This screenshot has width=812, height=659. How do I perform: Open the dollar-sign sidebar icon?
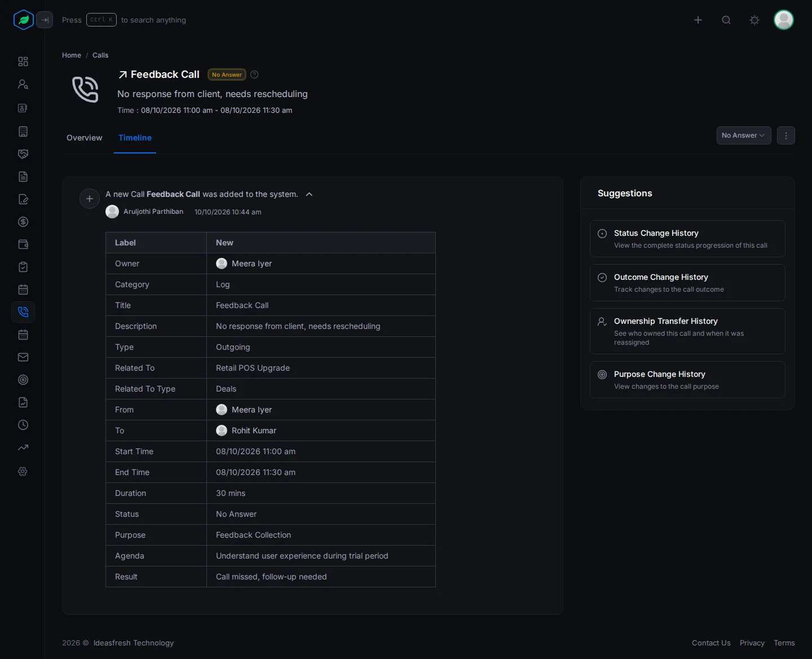(x=23, y=222)
